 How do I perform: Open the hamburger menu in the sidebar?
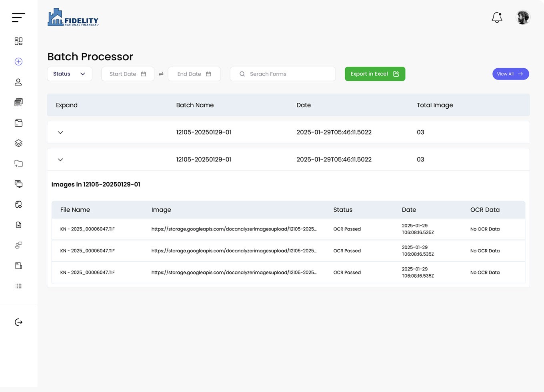(x=18, y=17)
